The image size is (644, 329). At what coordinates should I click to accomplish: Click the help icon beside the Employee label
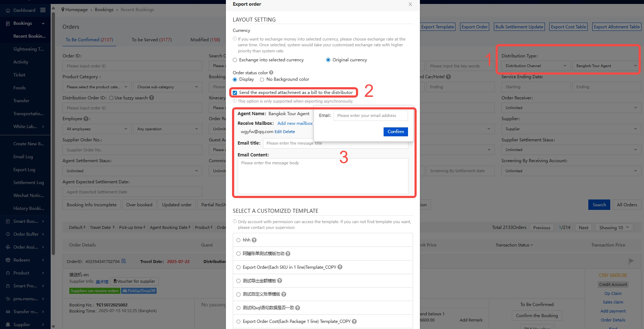(x=86, y=119)
